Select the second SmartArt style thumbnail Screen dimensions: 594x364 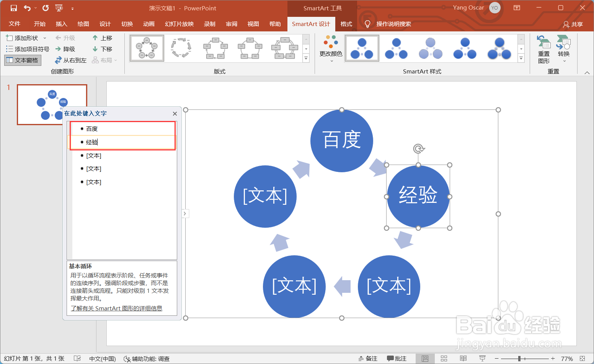point(396,48)
